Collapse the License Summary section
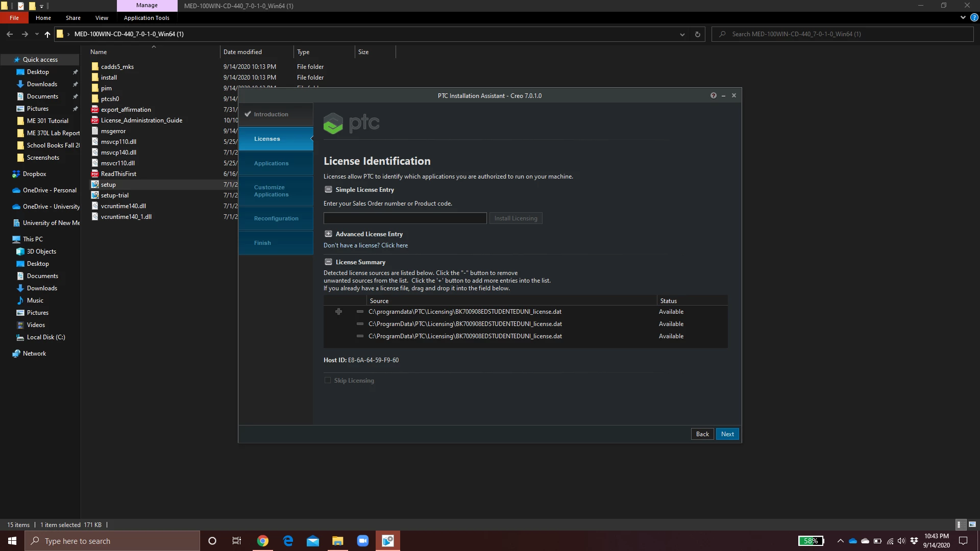This screenshot has height=551, width=980. pyautogui.click(x=328, y=262)
